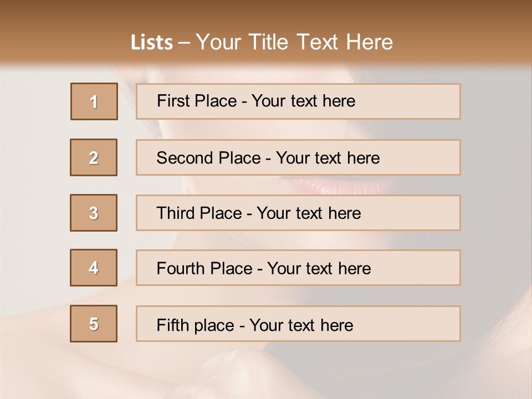Select the number 2 box

tap(94, 157)
